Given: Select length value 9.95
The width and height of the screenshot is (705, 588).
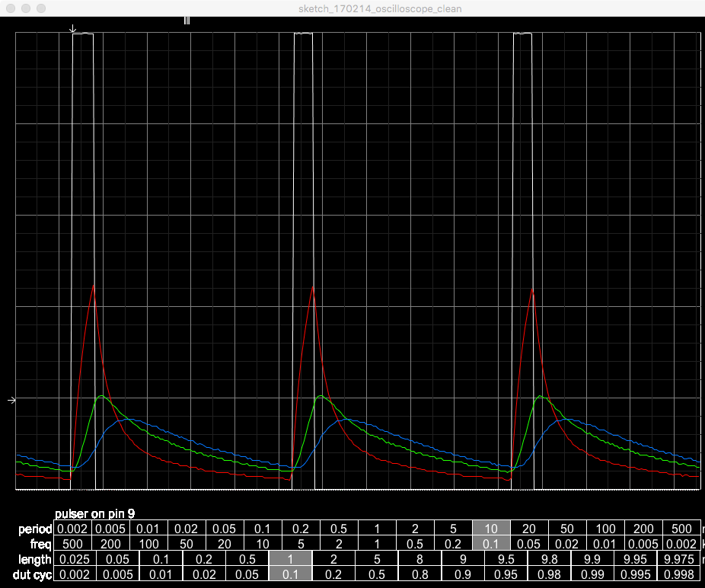Looking at the screenshot, I should 636,559.
